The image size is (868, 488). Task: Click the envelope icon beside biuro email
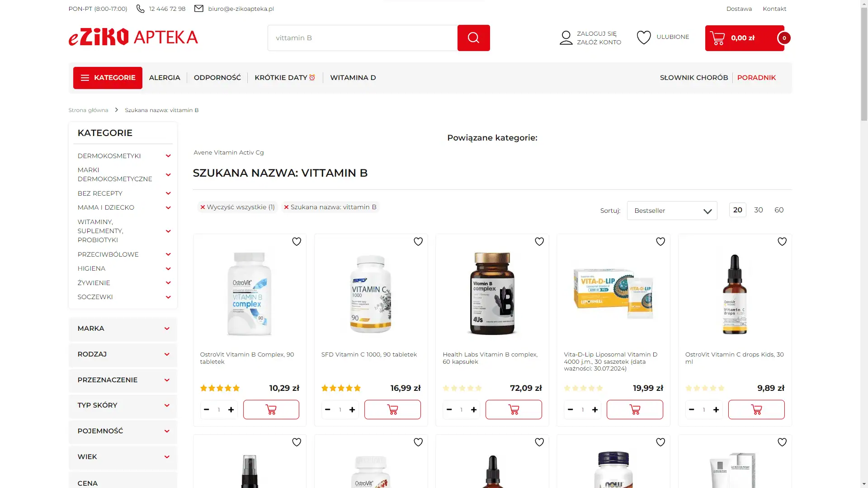point(198,9)
